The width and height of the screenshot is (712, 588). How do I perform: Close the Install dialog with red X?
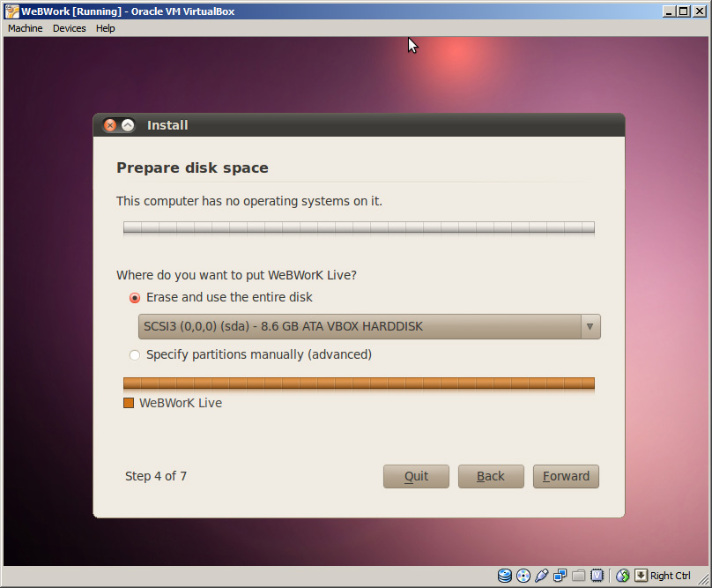(110, 125)
